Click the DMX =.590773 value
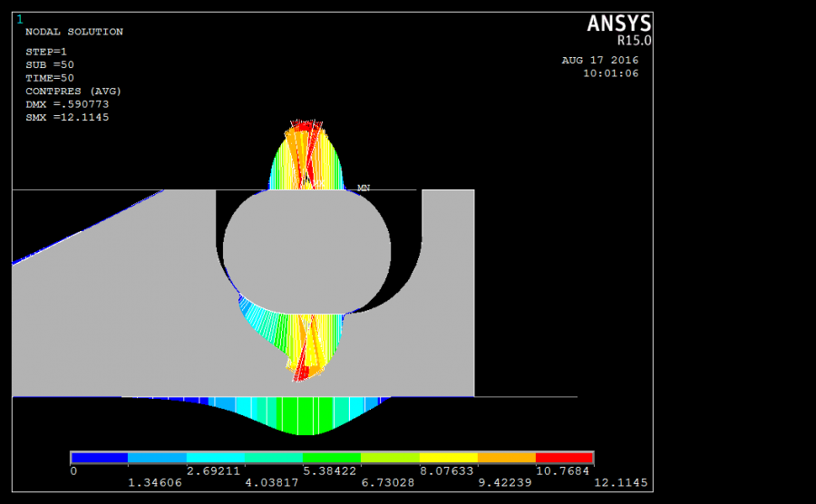Viewport: 816px width, 504px height. click(67, 104)
